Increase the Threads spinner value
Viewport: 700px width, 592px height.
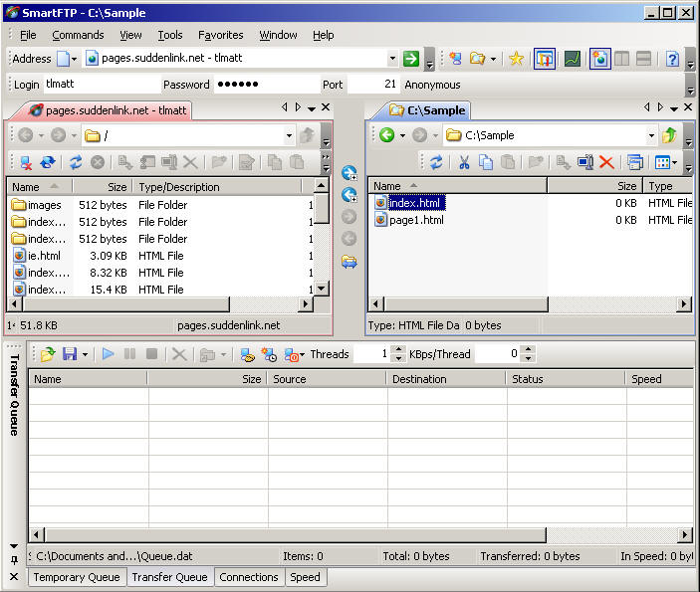398,349
